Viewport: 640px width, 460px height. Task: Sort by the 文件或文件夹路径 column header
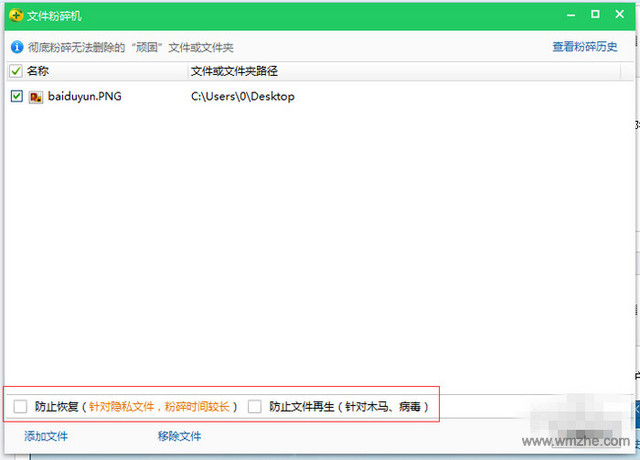tap(234, 71)
